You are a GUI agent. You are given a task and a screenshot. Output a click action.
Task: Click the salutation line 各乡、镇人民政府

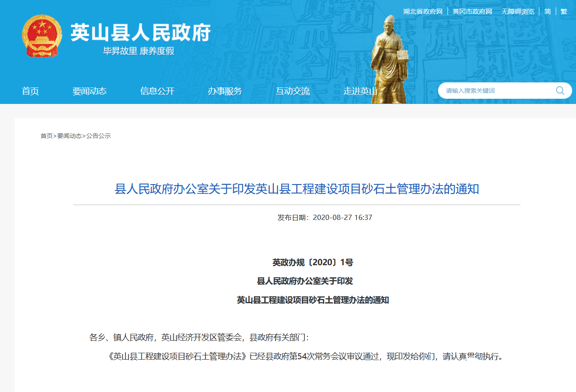click(199, 338)
